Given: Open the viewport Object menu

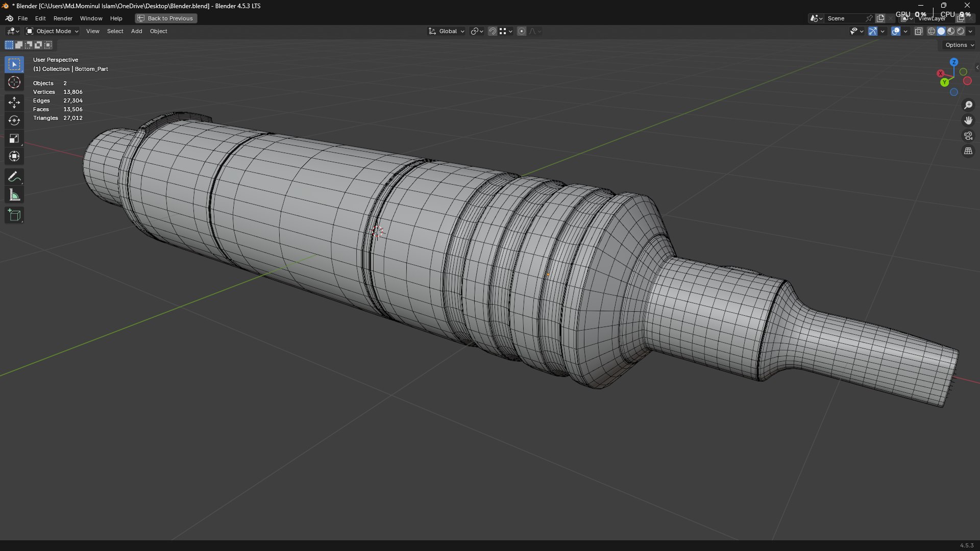Looking at the screenshot, I should click(158, 31).
